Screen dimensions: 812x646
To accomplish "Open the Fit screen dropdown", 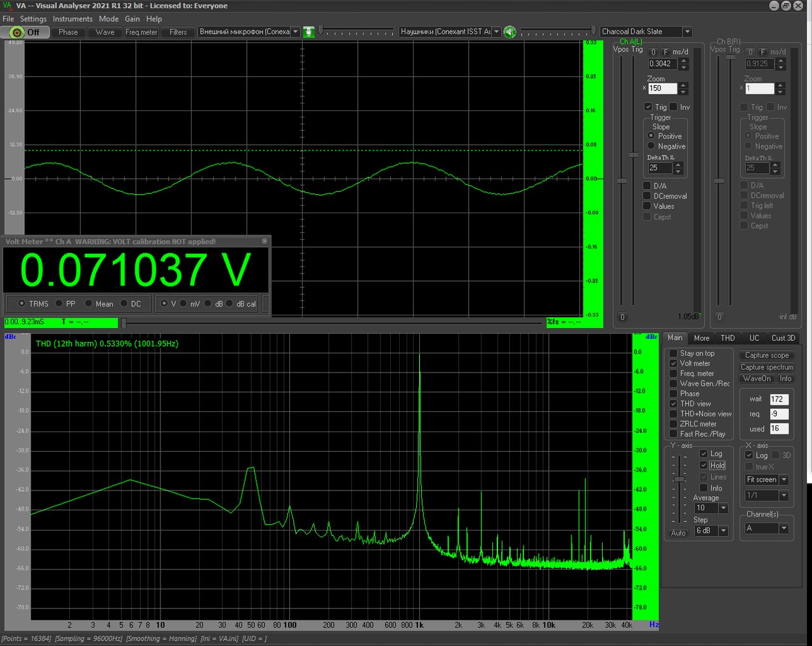I will click(784, 480).
